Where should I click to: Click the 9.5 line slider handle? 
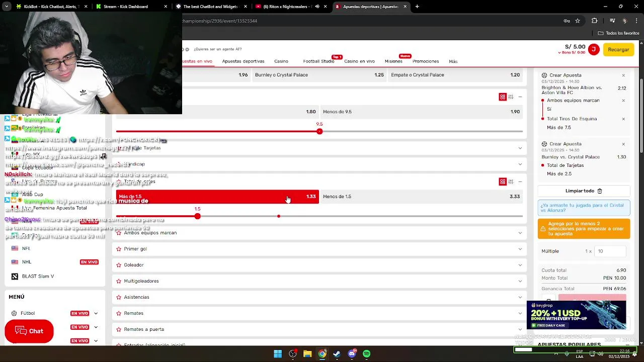click(x=319, y=131)
